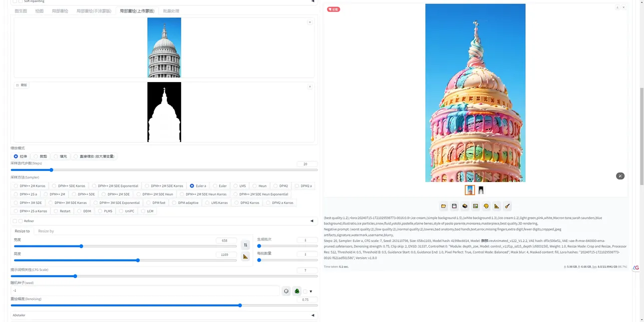Adjust the 高度 height slider
This screenshot has width=644, height=322.
pyautogui.click(x=125, y=260)
